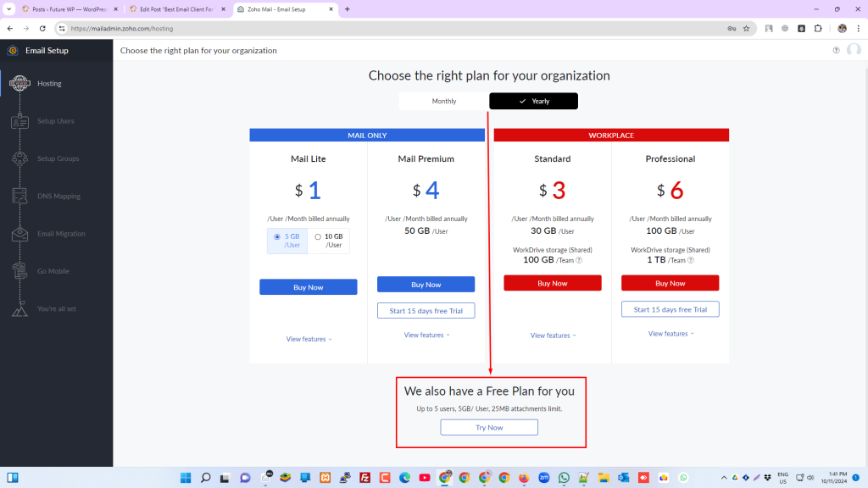Buy the Mail Premium plan

point(426,285)
